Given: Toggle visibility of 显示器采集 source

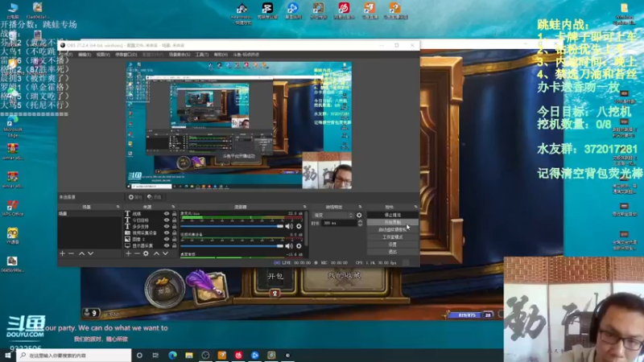Looking at the screenshot, I should point(167,245).
